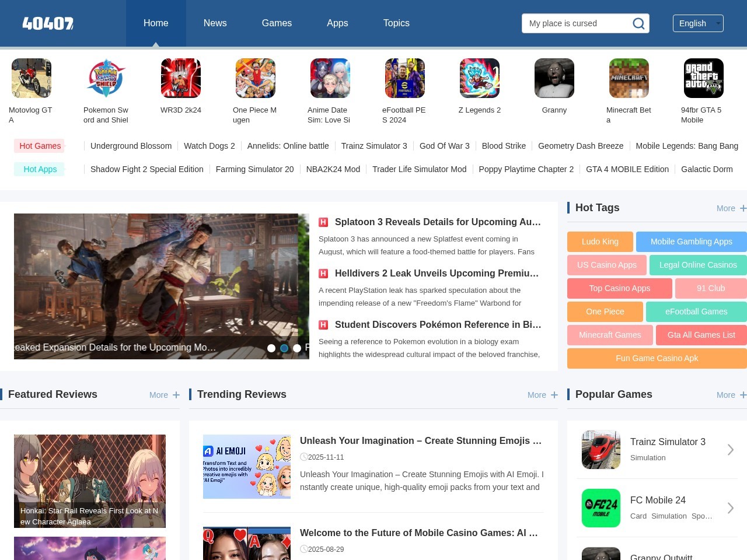The width and height of the screenshot is (747, 560).
Task: Click the Ludo King orange tag
Action: [600, 242]
